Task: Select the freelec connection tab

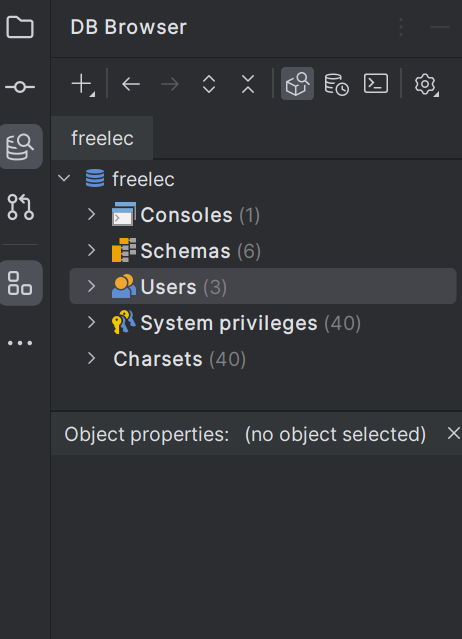Action: coord(102,138)
